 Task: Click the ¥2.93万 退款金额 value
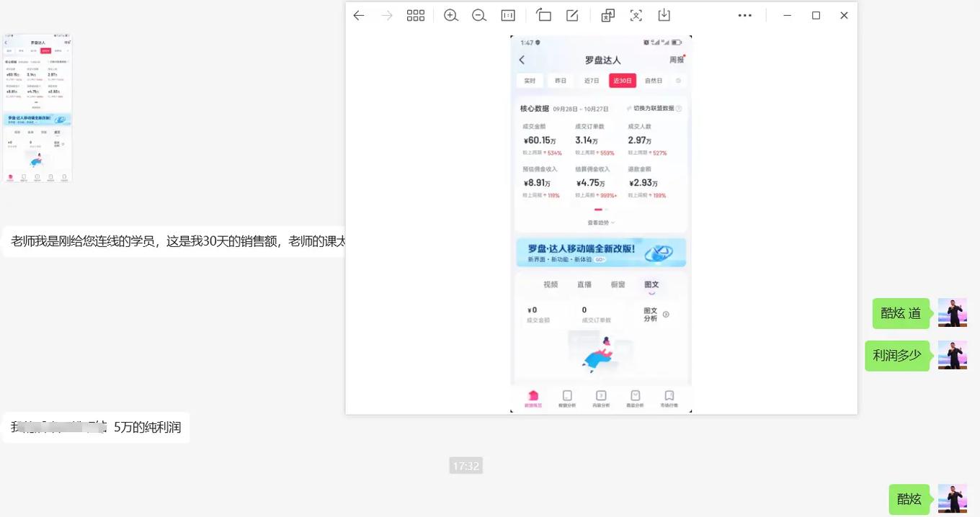click(643, 183)
